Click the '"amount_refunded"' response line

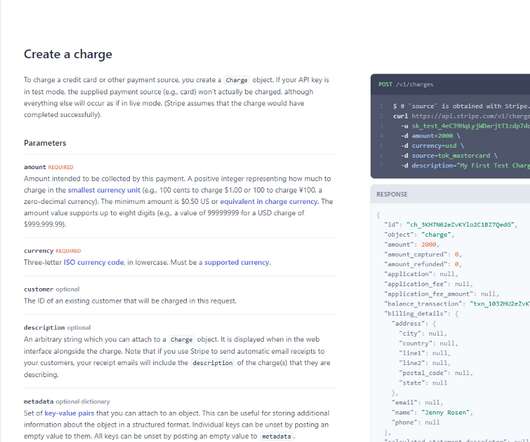click(423, 264)
